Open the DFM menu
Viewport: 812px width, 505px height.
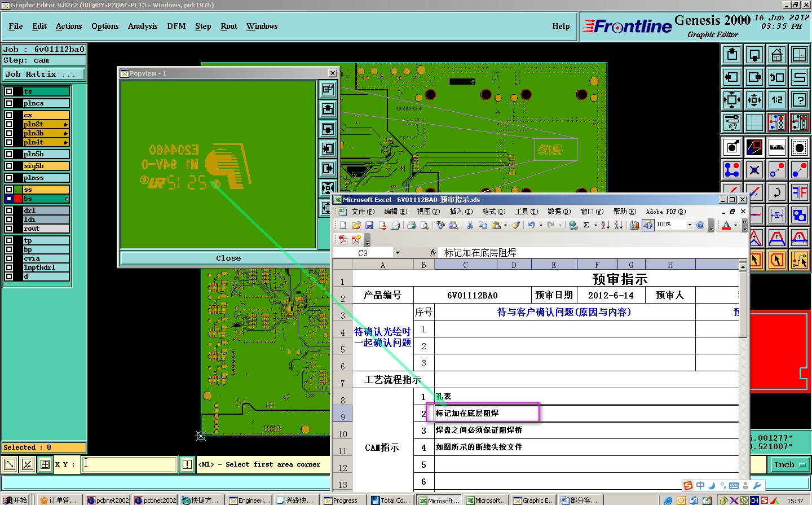[x=176, y=27]
